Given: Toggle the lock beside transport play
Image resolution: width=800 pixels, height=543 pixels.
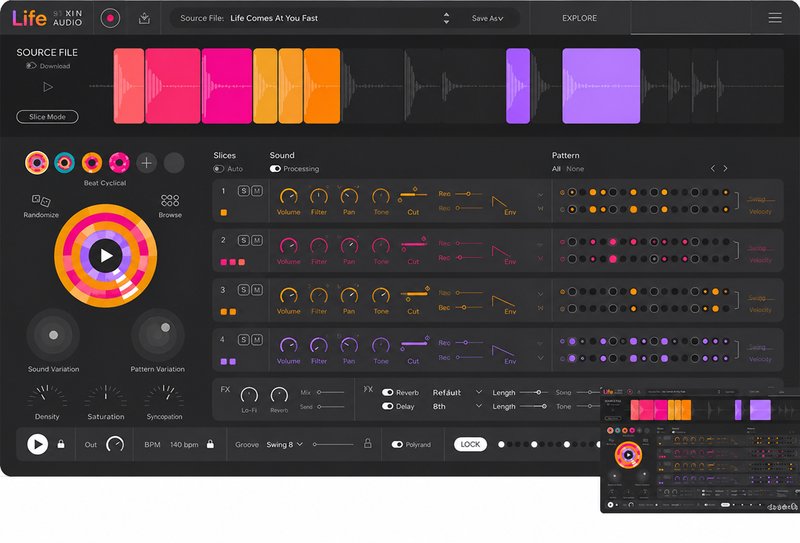Looking at the screenshot, I should pos(61,444).
